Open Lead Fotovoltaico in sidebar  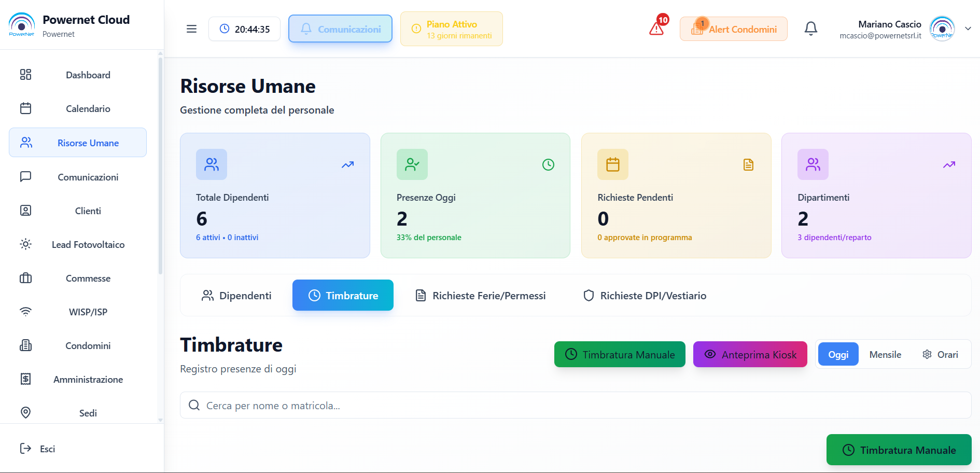point(88,245)
